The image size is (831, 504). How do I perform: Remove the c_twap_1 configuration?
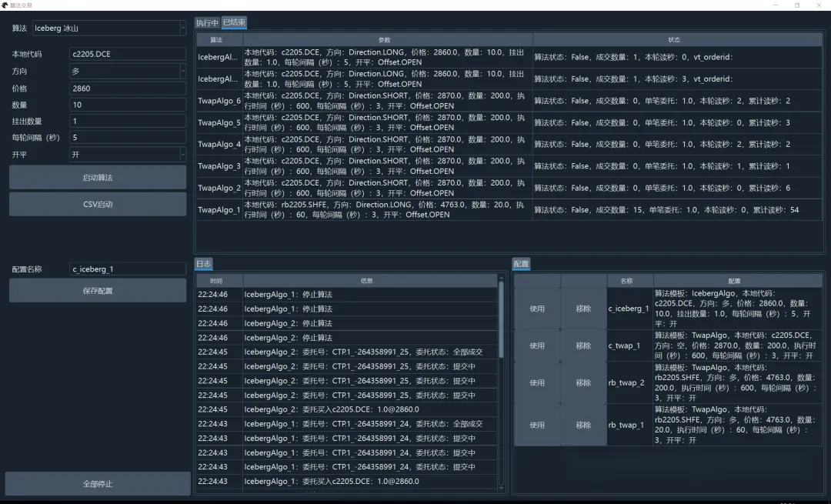[583, 345]
